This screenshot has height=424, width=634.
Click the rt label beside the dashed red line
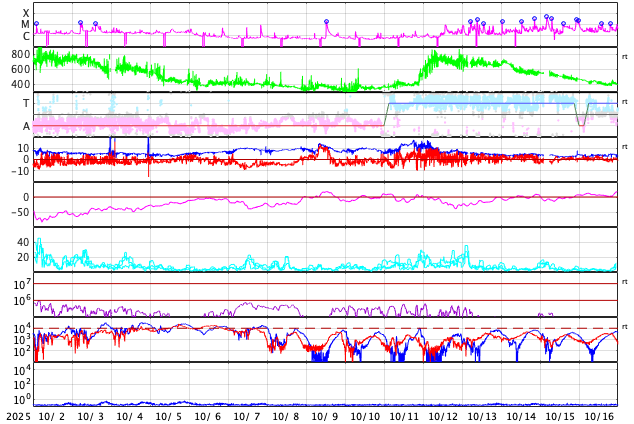(624, 327)
